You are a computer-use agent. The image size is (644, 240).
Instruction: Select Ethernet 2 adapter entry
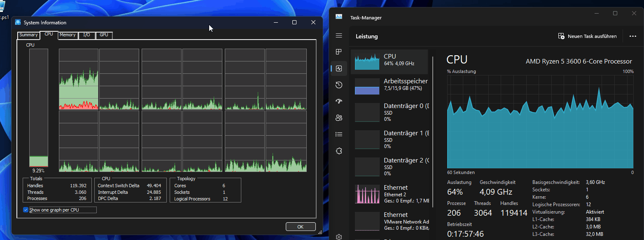point(390,194)
